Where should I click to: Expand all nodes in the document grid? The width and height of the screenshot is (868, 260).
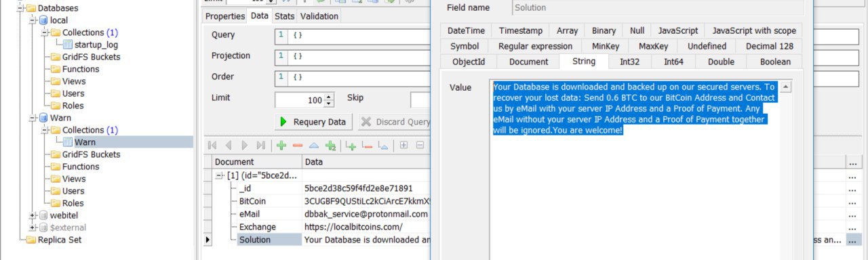(403, 145)
